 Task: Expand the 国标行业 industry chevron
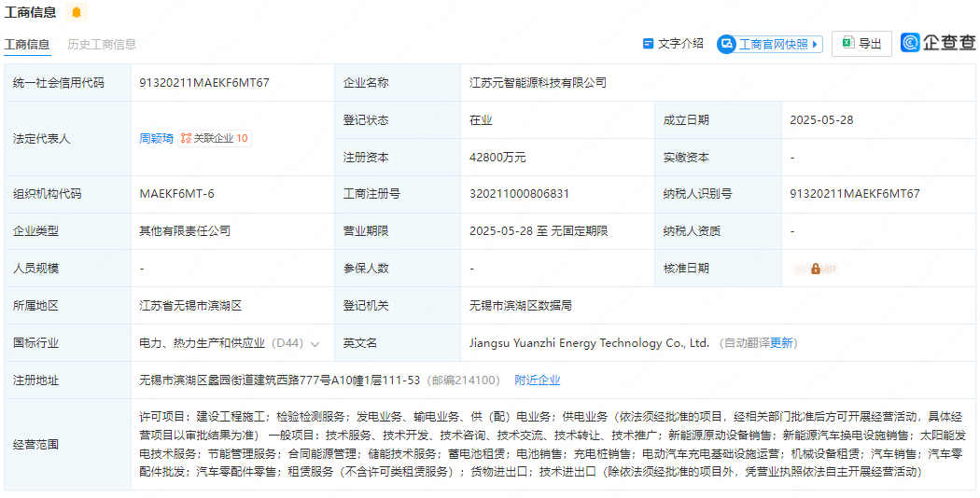[315, 343]
